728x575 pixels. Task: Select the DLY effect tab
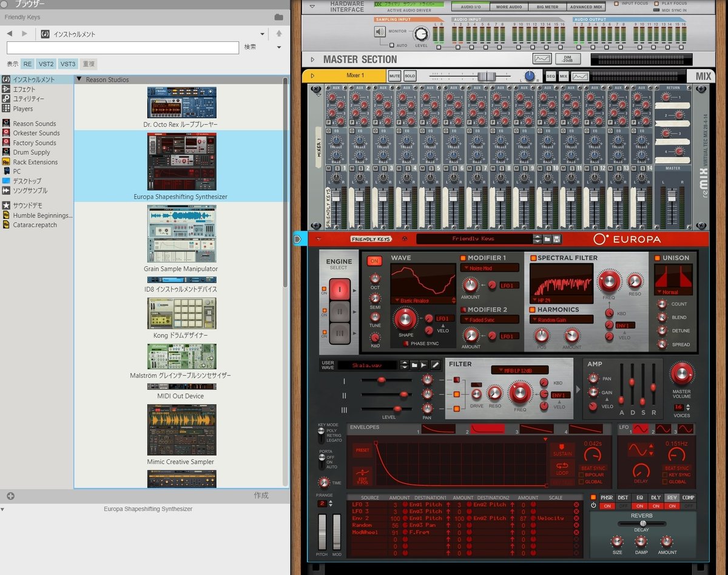[655, 497]
